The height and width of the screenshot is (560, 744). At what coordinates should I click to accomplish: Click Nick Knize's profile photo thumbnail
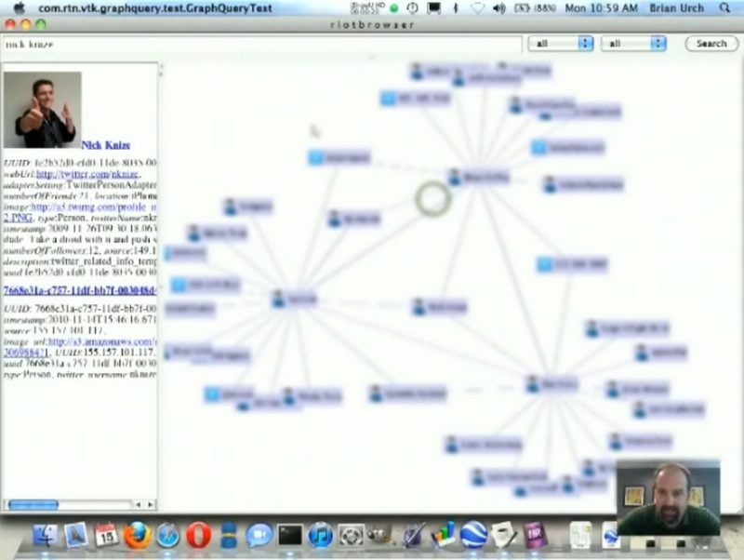42,111
